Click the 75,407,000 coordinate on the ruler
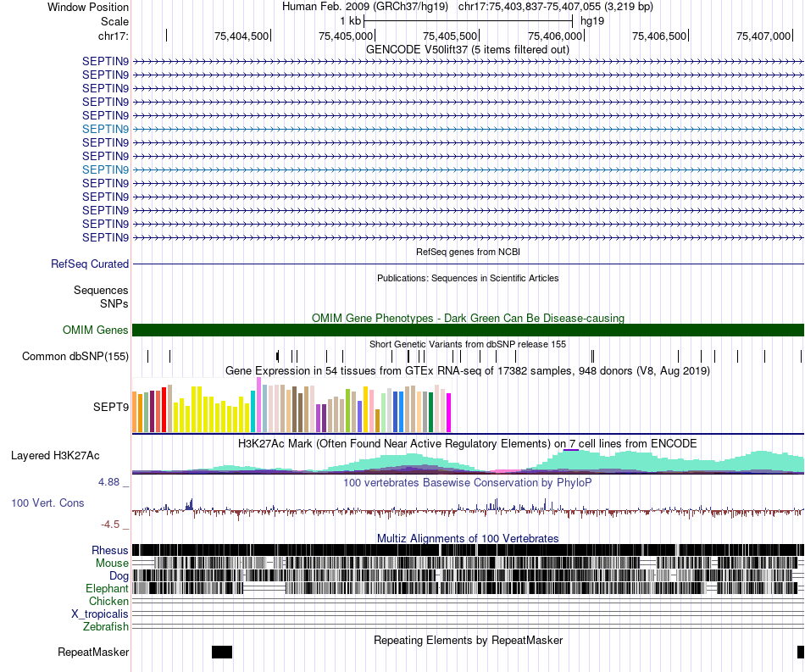This screenshot has height=672, width=805. [763, 36]
